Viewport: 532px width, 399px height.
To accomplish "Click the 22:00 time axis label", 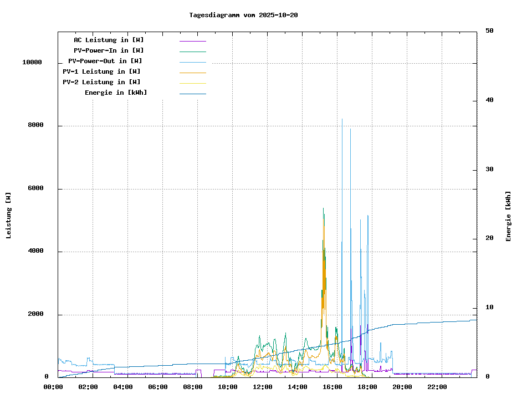I will click(437, 387).
